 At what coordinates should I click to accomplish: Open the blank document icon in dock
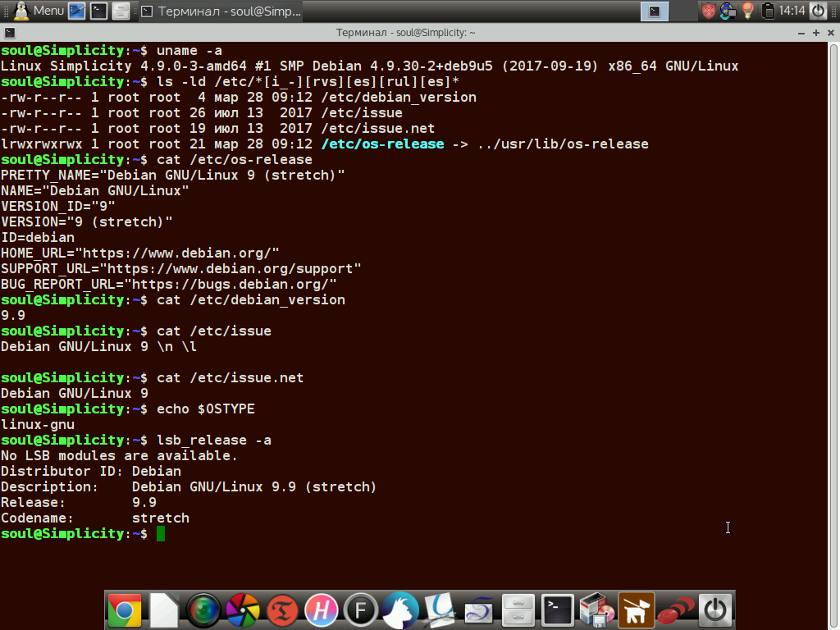(164, 610)
